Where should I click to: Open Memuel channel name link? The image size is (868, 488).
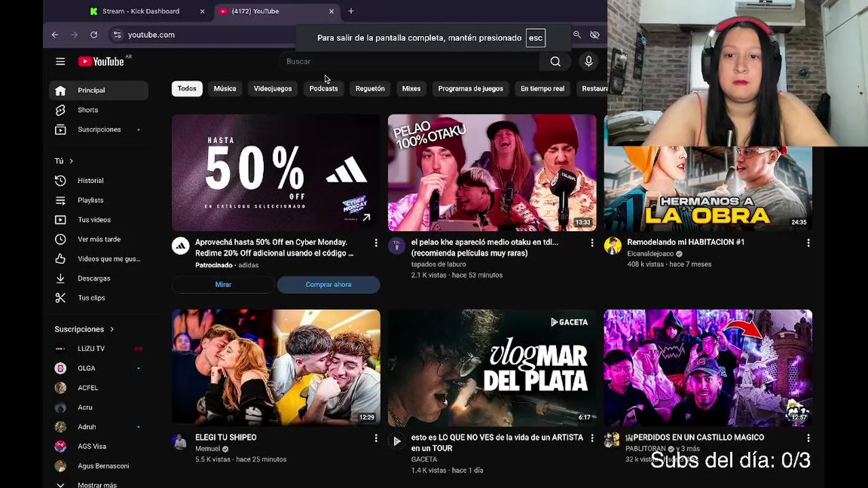(208, 449)
